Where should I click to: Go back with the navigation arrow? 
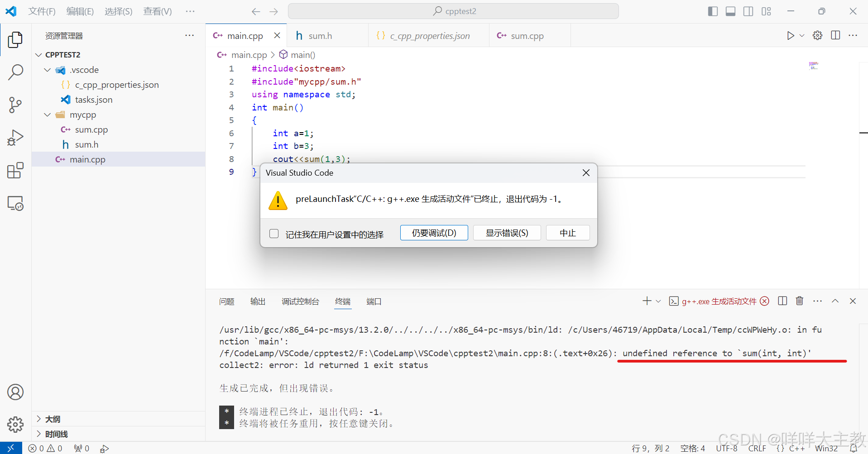256,11
